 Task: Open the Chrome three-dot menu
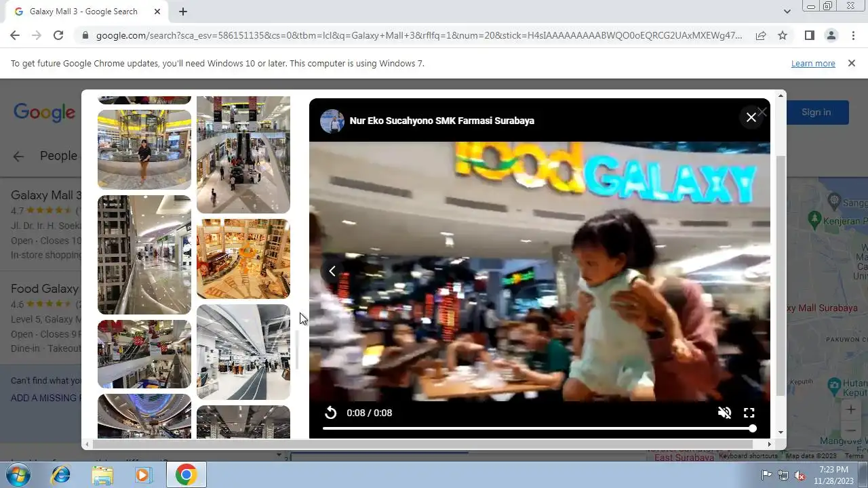853,35
